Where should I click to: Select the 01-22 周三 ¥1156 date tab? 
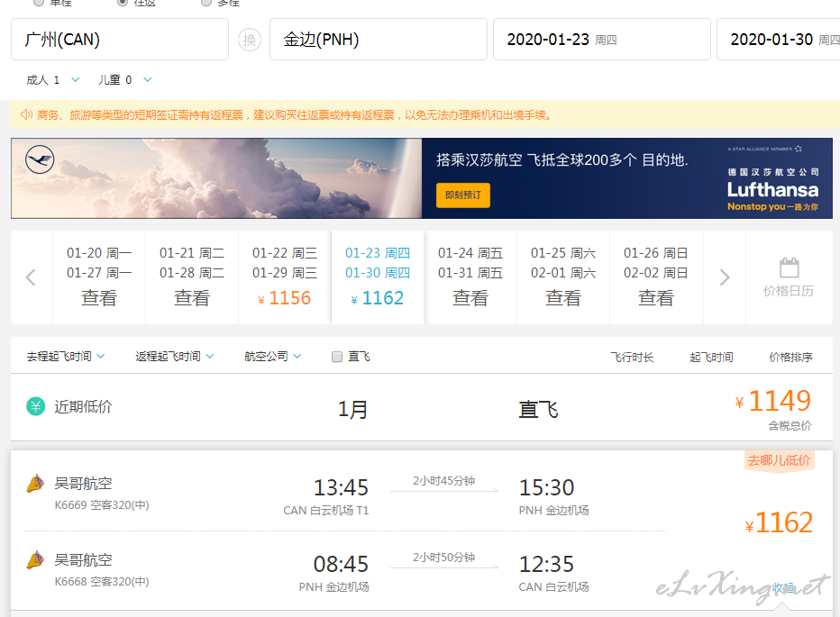[x=285, y=277]
